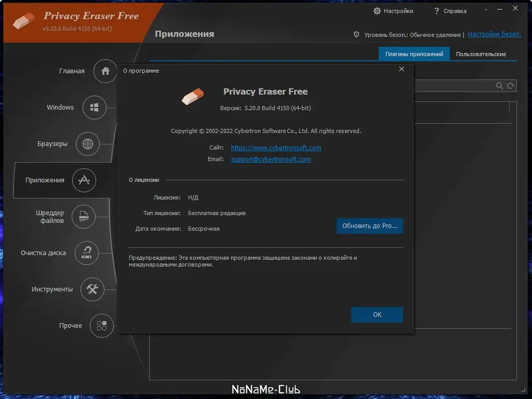The height and width of the screenshot is (399, 532).
Task: Click the Прочее grid icon
Action: [x=102, y=326]
